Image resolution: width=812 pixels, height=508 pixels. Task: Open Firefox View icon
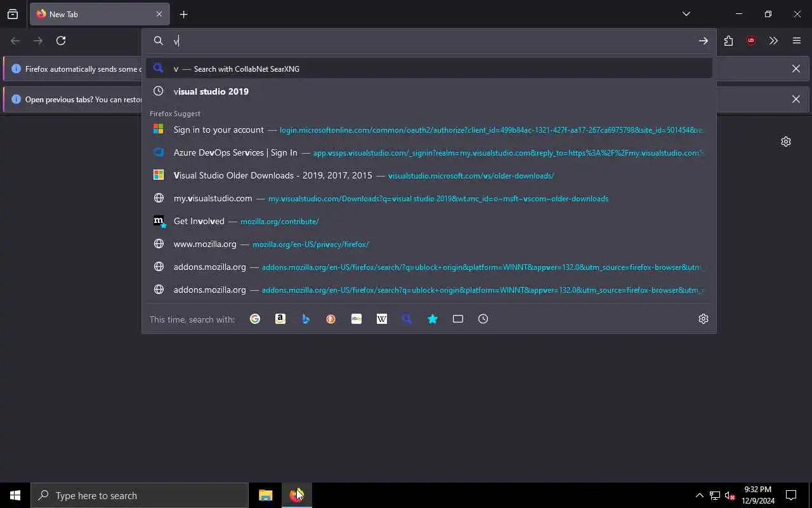click(x=13, y=14)
